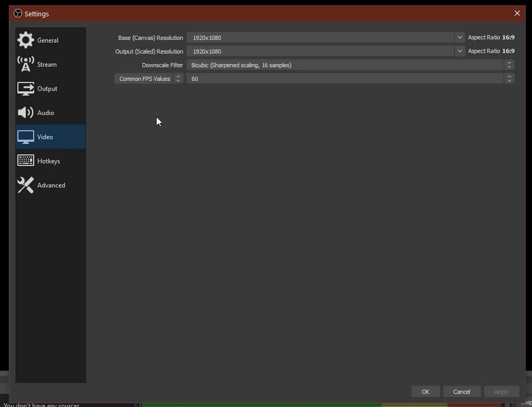The image size is (532, 407).
Task: Click the Advanced tools icon
Action: 25,185
